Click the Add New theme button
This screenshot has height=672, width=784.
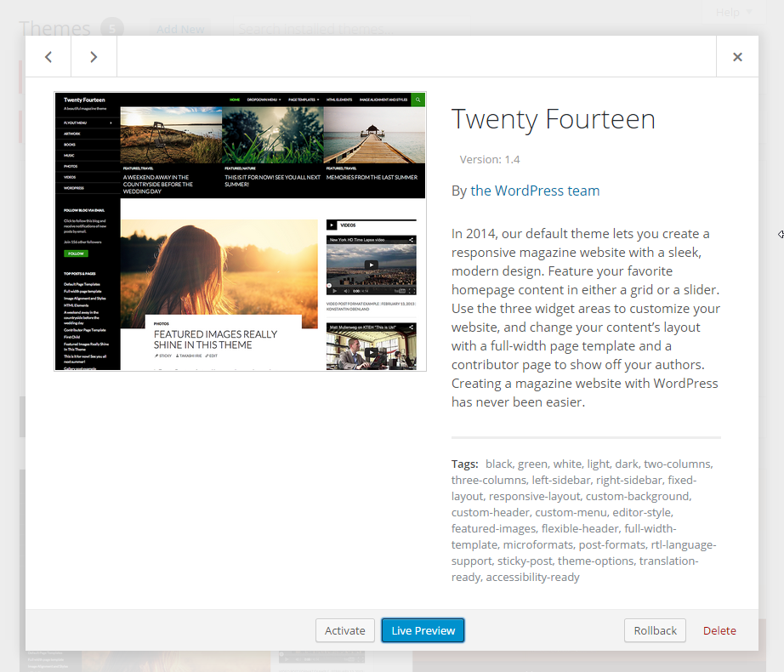point(180,29)
